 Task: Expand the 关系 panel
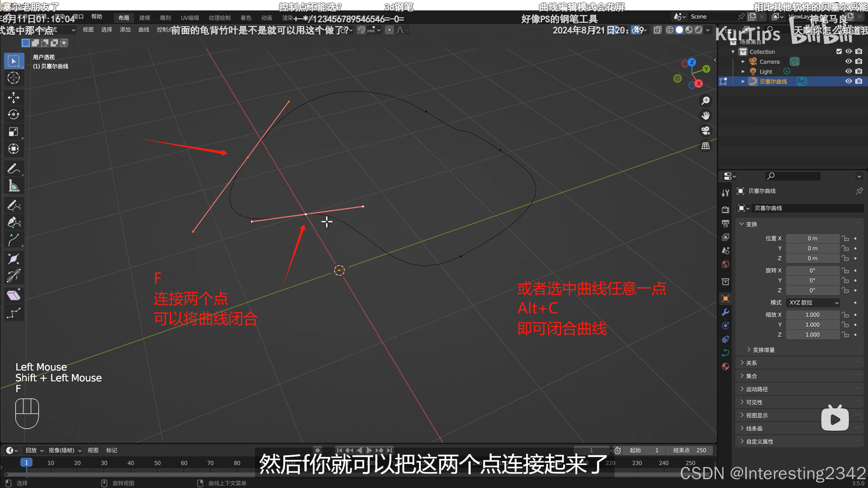coord(751,363)
